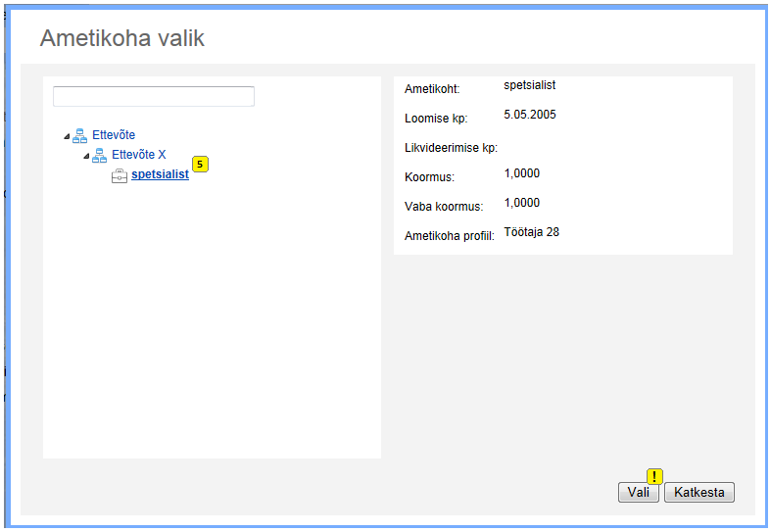This screenshot has height=532, width=770.
Task: Click the Koormus field value 1,0000
Action: (x=521, y=173)
